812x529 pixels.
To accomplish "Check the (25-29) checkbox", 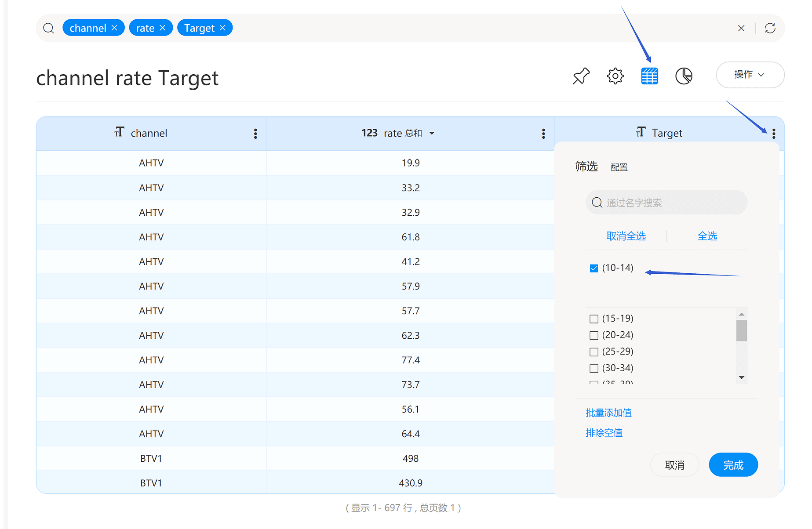I will pyautogui.click(x=594, y=352).
